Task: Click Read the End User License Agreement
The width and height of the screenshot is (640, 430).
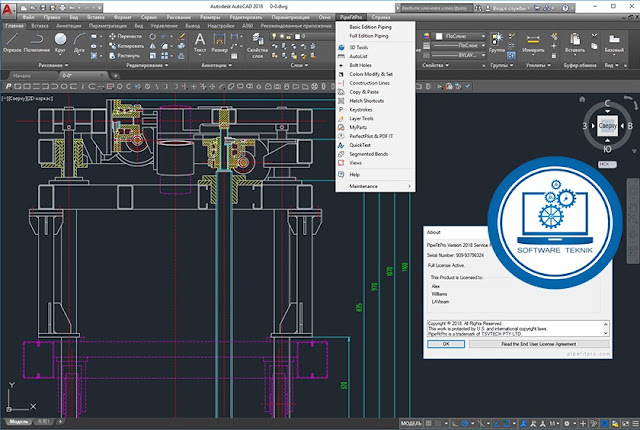Action: (x=538, y=344)
